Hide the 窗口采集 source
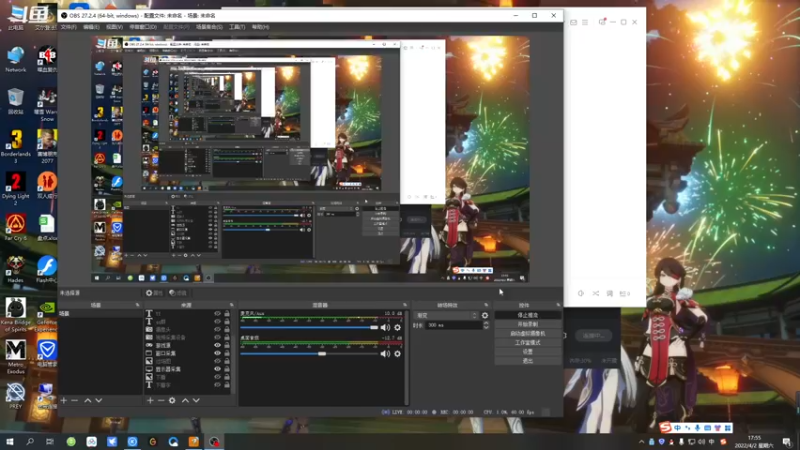Image resolution: width=800 pixels, height=450 pixels. click(217, 353)
